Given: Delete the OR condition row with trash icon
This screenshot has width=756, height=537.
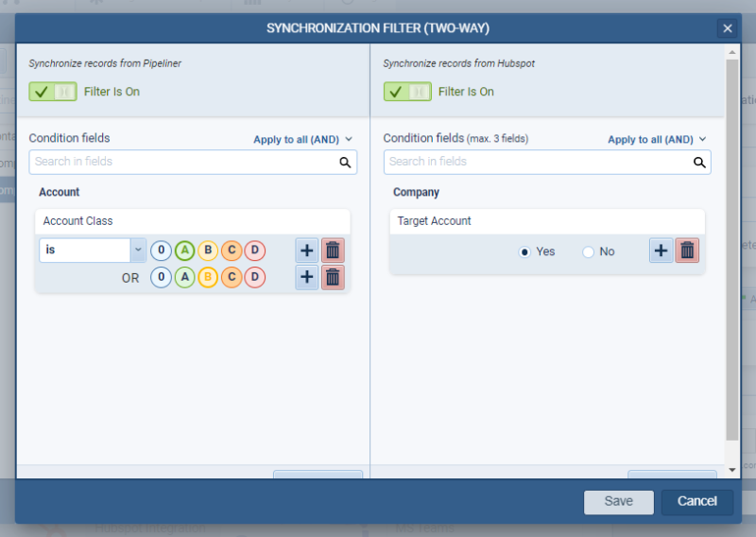Looking at the screenshot, I should coord(334,278).
